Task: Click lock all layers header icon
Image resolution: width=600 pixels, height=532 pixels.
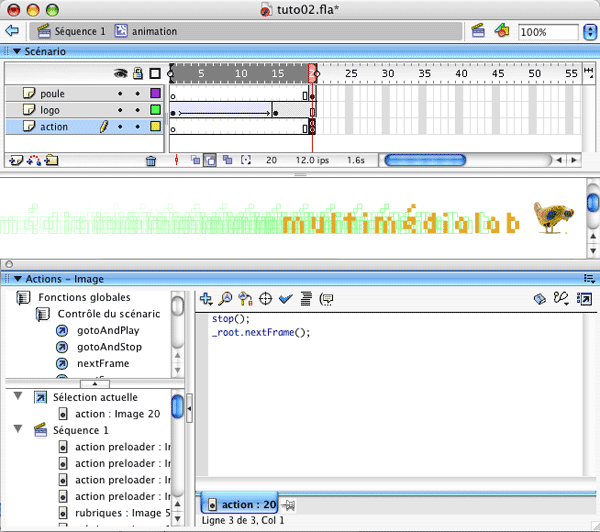Action: (x=138, y=73)
